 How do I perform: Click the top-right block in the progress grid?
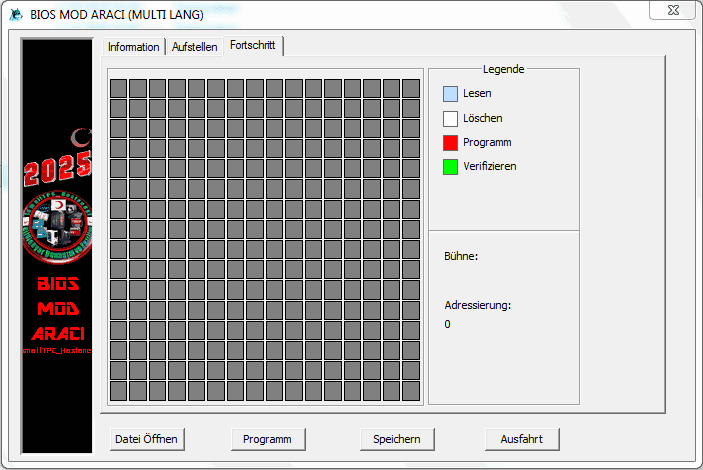point(411,88)
